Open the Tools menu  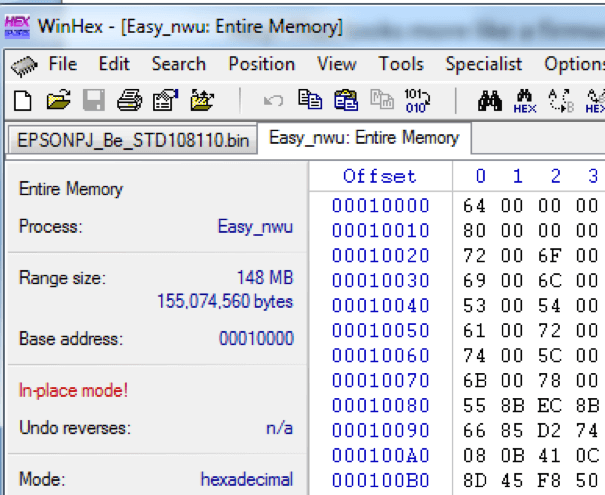tap(401, 64)
